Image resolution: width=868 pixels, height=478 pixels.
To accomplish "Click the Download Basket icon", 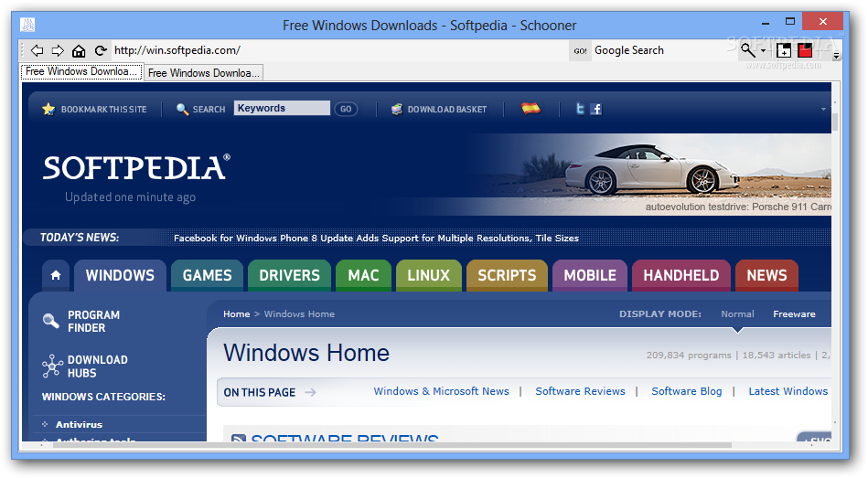I will 397,109.
